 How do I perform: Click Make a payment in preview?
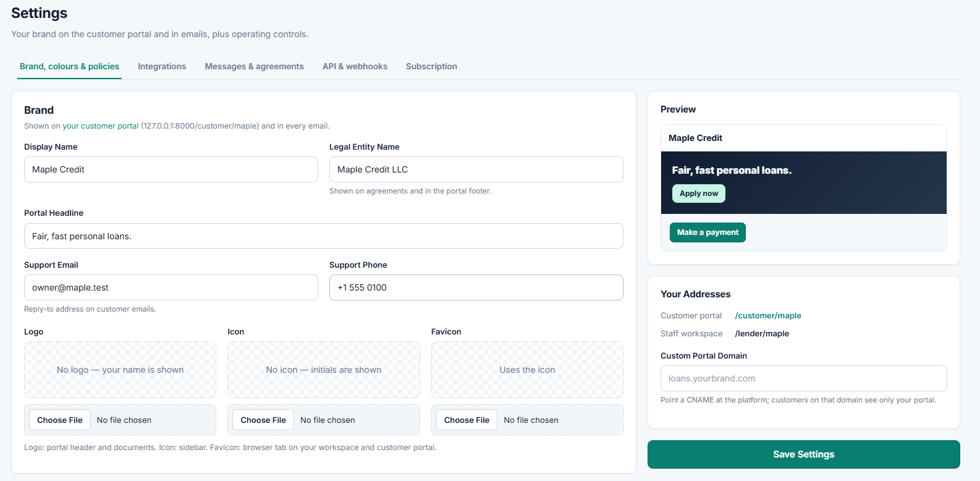coord(708,232)
